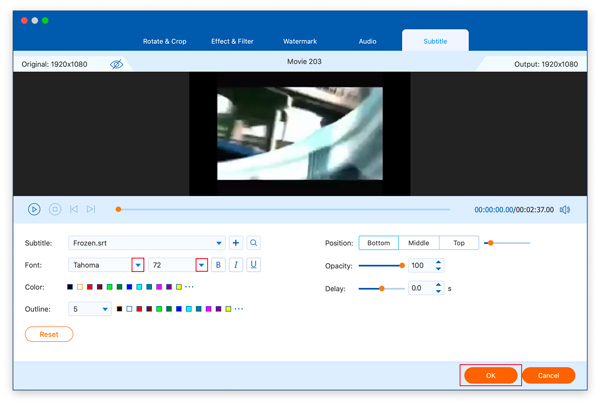Viewport: 600px width, 405px height.
Task: Click the Reset button
Action: click(x=49, y=334)
